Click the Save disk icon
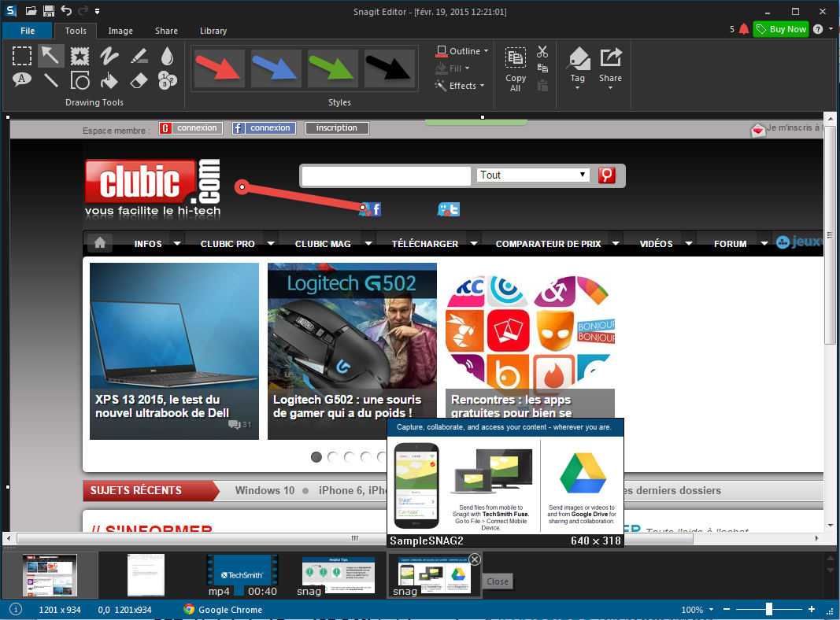840x620 pixels. tap(49, 11)
